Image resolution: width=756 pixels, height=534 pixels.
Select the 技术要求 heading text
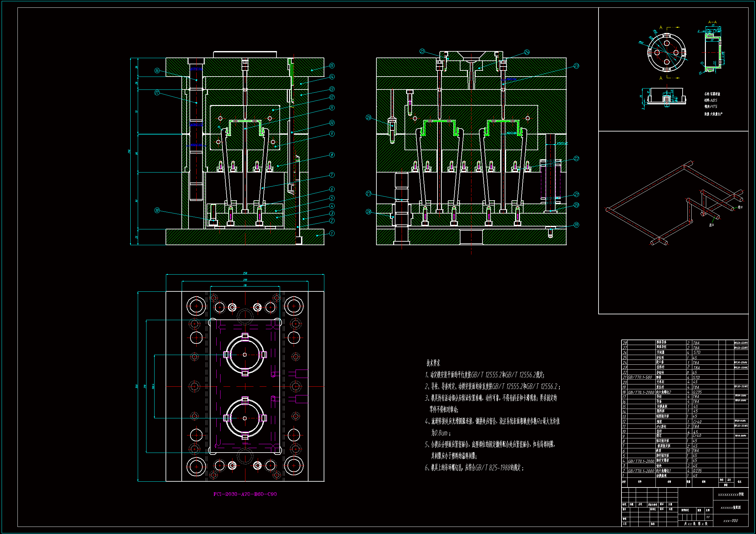point(433,363)
